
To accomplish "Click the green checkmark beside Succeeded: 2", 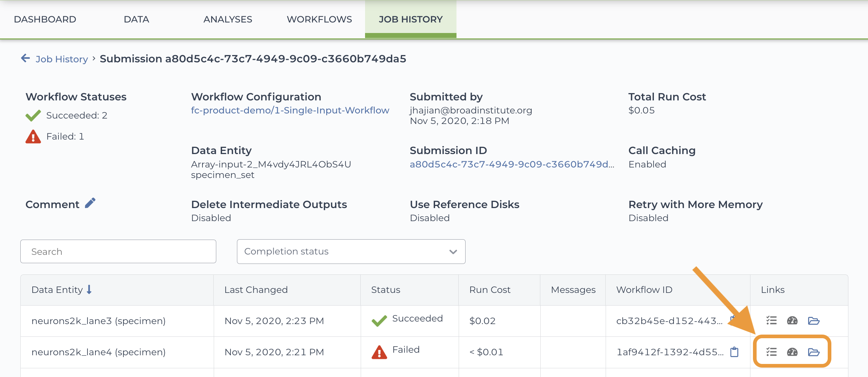I will [33, 116].
